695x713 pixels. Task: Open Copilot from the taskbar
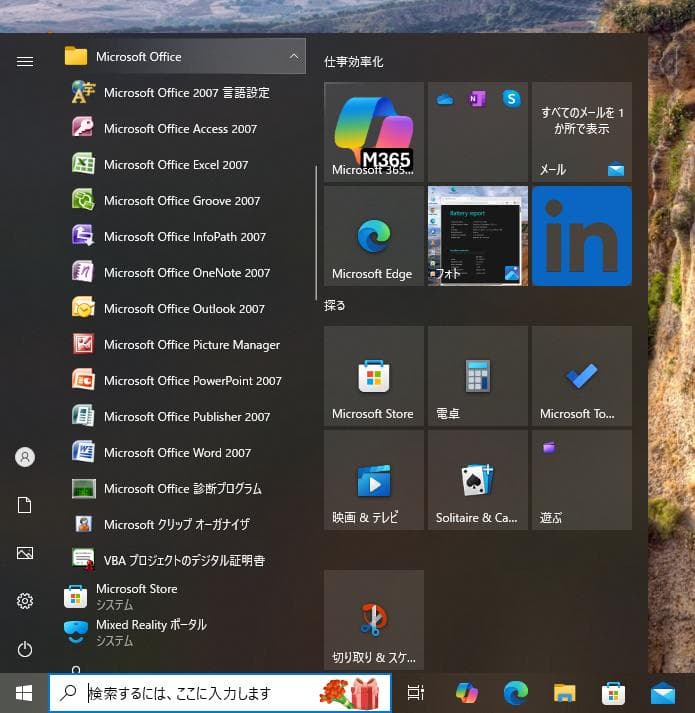467,693
